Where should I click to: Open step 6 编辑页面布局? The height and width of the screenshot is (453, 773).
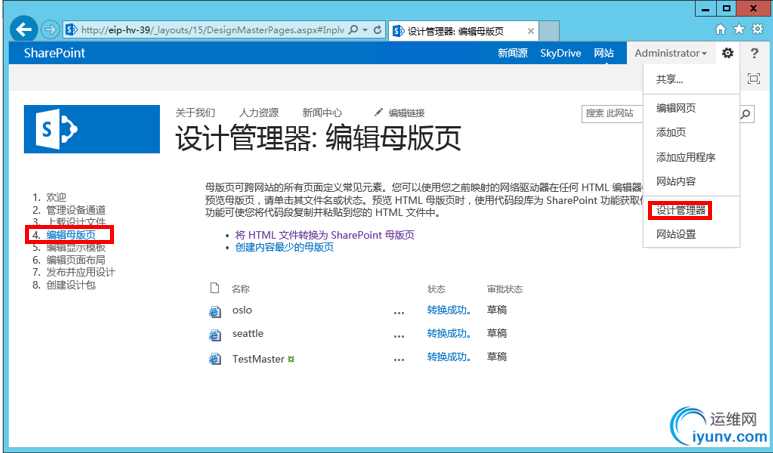click(76, 260)
